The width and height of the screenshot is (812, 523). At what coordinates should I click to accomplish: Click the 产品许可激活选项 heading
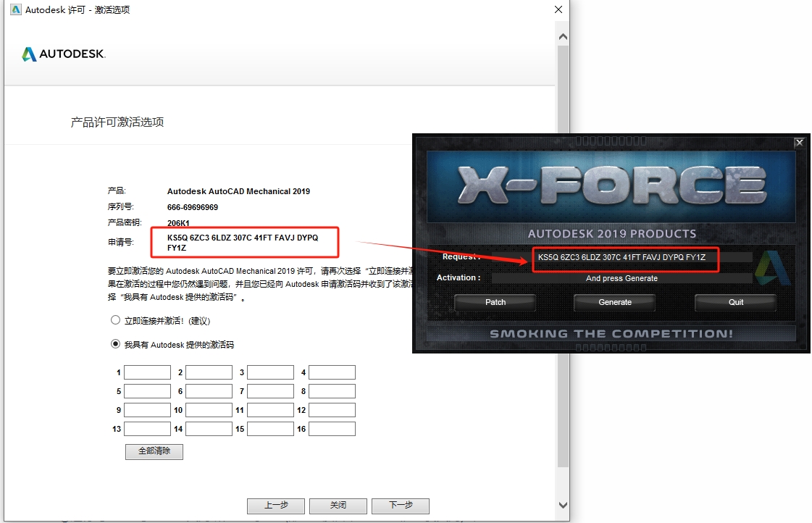pyautogui.click(x=117, y=122)
